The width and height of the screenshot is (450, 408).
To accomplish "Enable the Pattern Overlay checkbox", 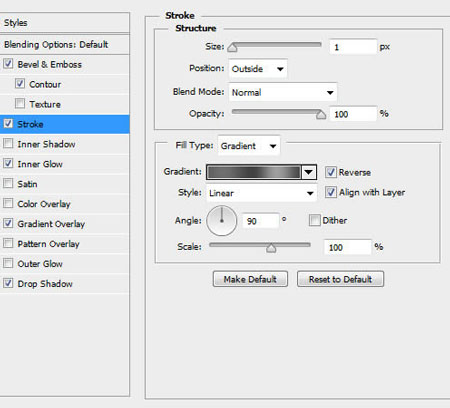I will 8,243.
